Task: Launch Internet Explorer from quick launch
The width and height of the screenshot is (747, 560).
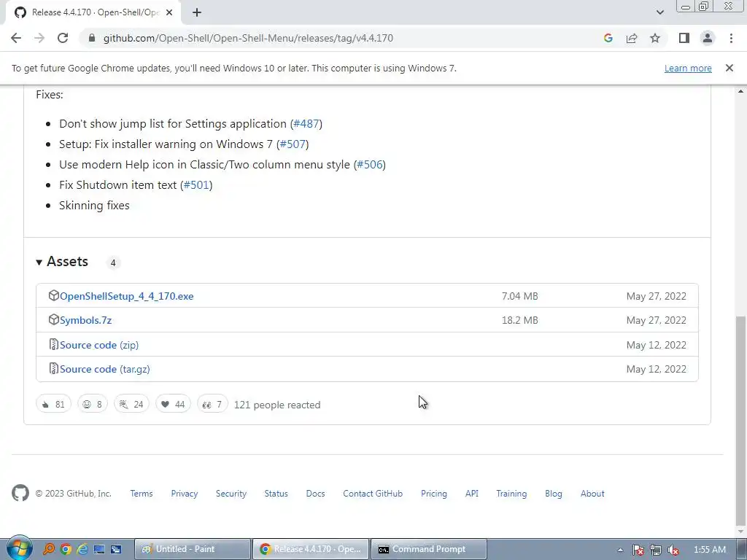Action: pyautogui.click(x=82, y=549)
